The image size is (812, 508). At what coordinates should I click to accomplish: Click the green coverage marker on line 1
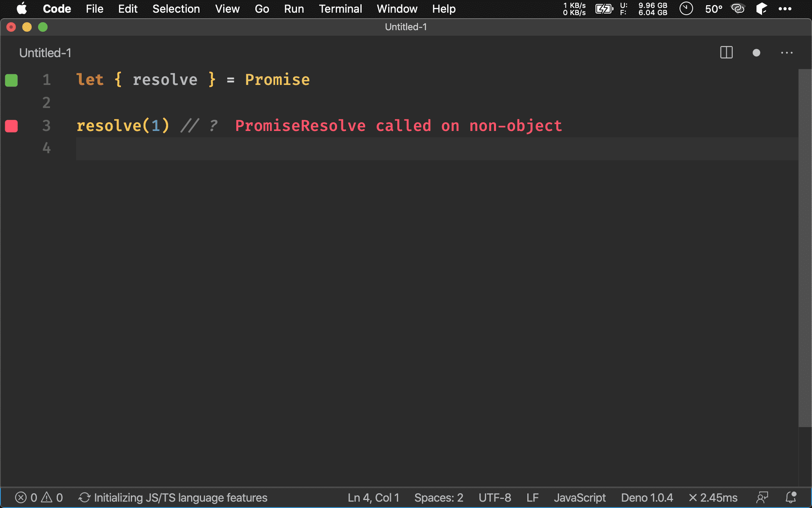[x=11, y=80]
